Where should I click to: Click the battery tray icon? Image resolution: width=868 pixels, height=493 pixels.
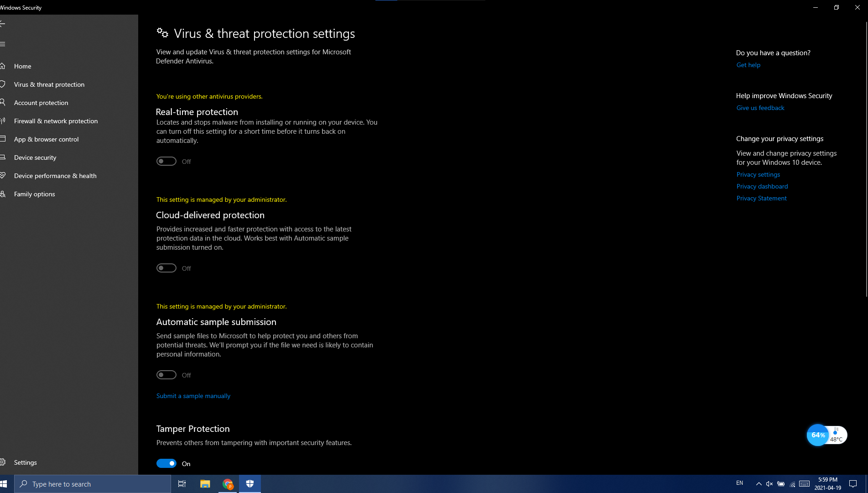click(781, 484)
